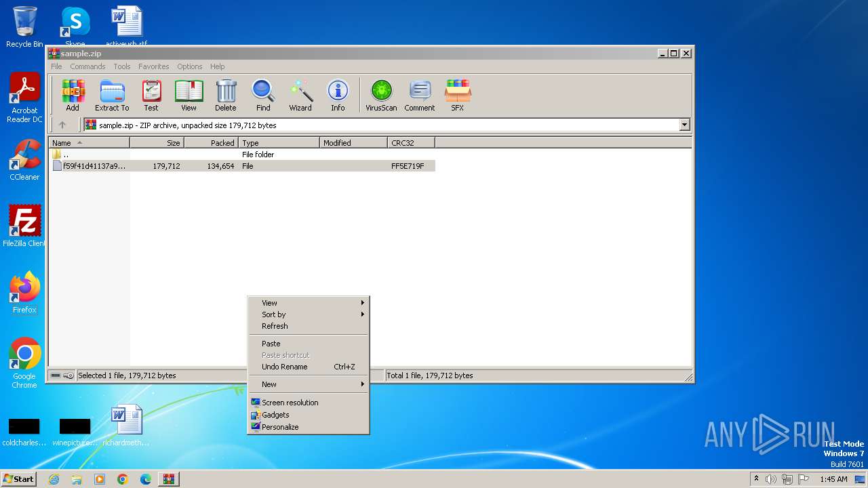The image size is (868, 488).
Task: Open the Comment toolbar icon
Action: [420, 95]
